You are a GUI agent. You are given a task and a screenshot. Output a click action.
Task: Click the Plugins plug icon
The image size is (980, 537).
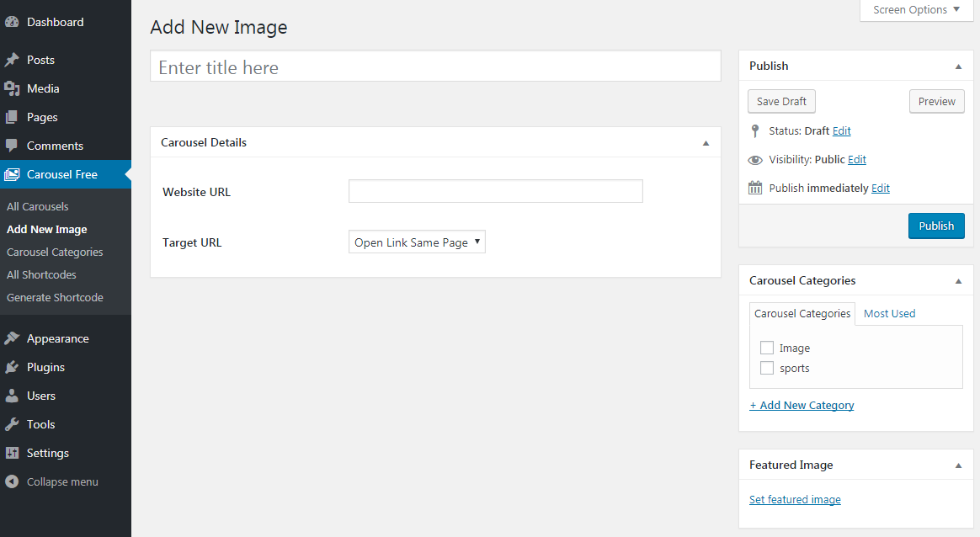[x=12, y=367]
